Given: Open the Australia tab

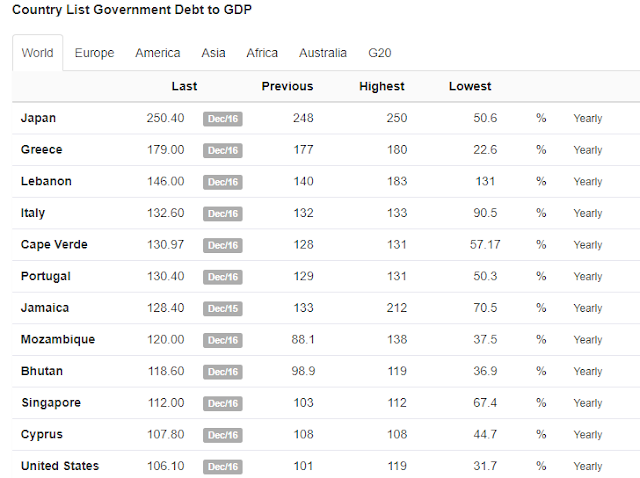Looking at the screenshot, I should (x=322, y=53).
